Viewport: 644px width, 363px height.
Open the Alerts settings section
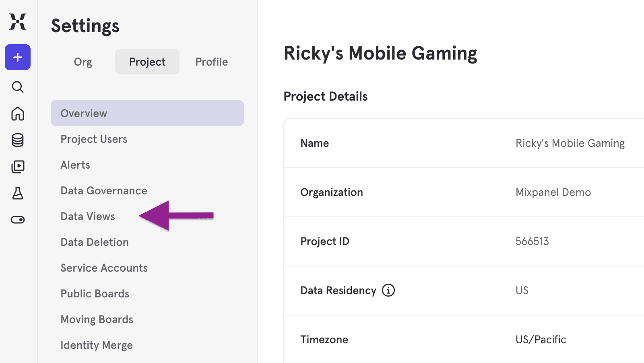(75, 165)
